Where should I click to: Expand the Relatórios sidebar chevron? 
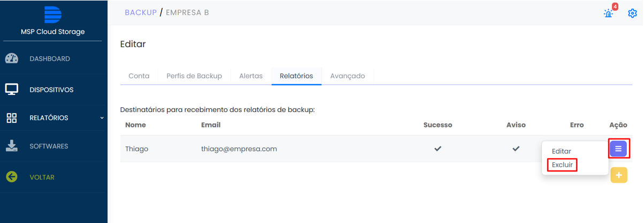pyautogui.click(x=102, y=118)
